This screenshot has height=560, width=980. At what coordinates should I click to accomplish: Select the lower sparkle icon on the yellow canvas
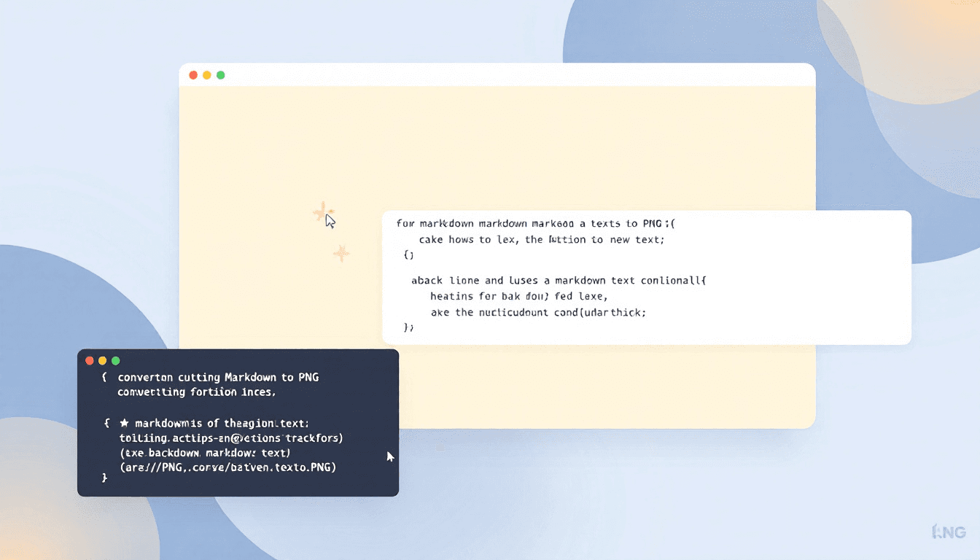tap(341, 254)
